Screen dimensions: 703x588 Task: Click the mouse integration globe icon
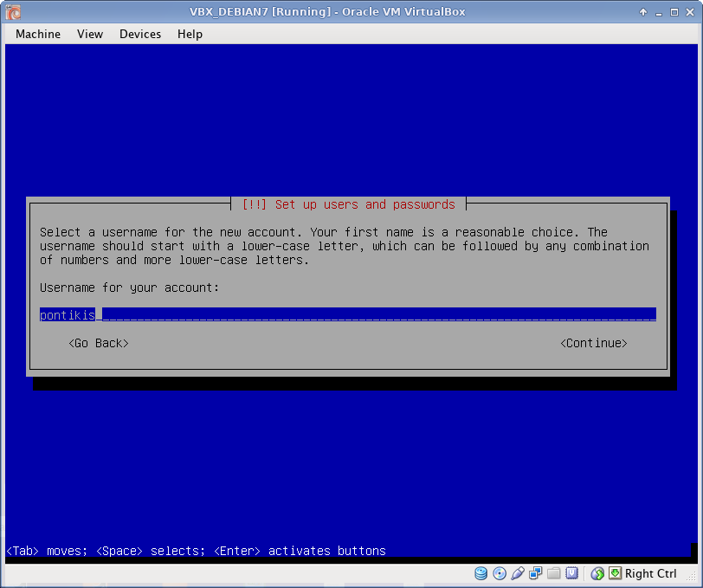click(597, 573)
